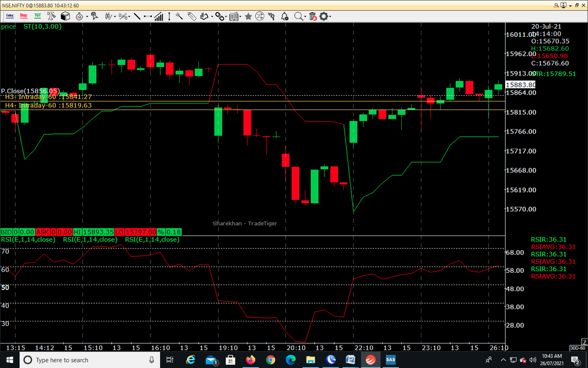Click the title bar magnifier icon
The height and width of the screenshot is (368, 588).
pyautogui.click(x=556, y=5)
